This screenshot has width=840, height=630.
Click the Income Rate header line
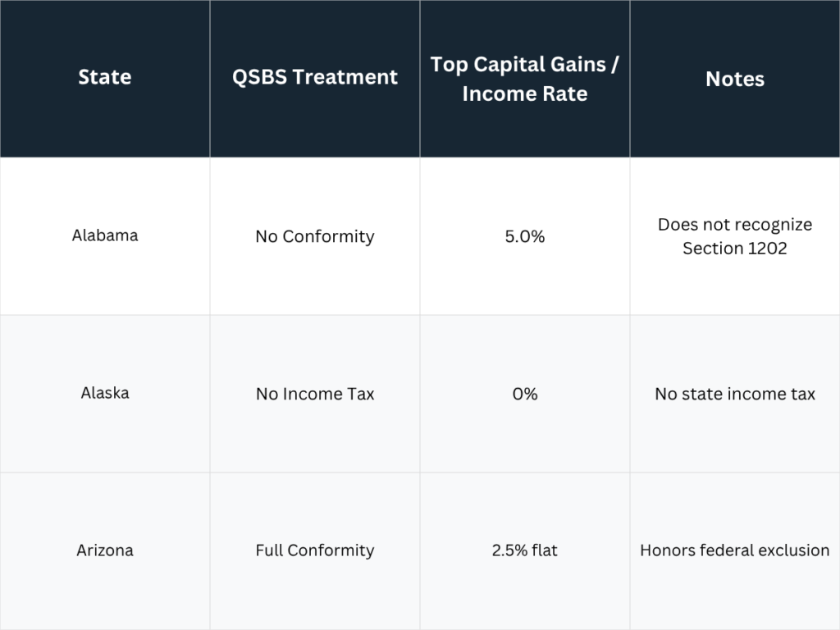(x=524, y=94)
